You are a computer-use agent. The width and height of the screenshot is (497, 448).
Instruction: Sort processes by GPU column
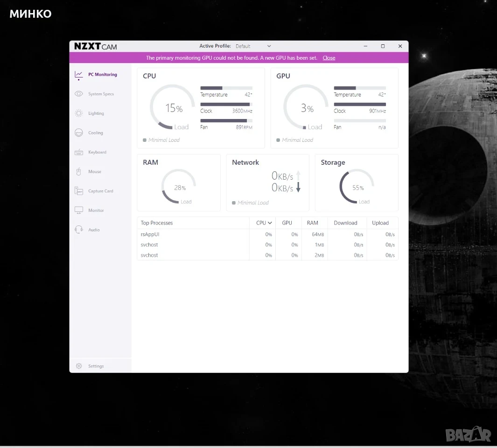tap(287, 223)
